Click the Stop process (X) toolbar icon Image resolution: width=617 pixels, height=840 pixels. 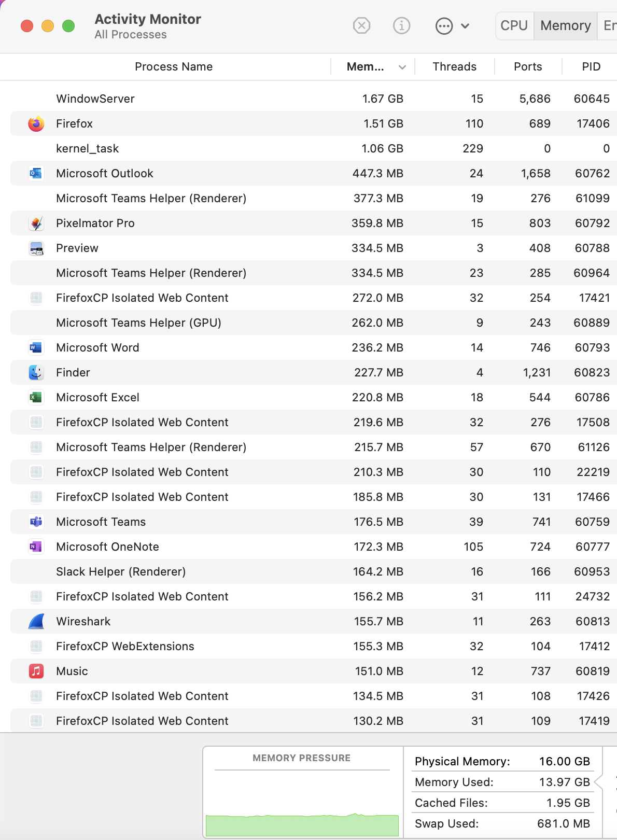point(361,25)
